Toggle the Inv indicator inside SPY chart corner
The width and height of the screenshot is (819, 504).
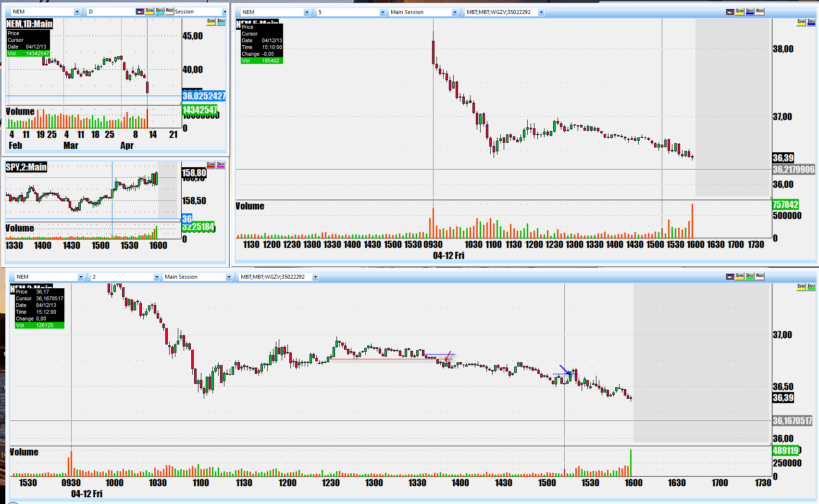click(x=221, y=165)
